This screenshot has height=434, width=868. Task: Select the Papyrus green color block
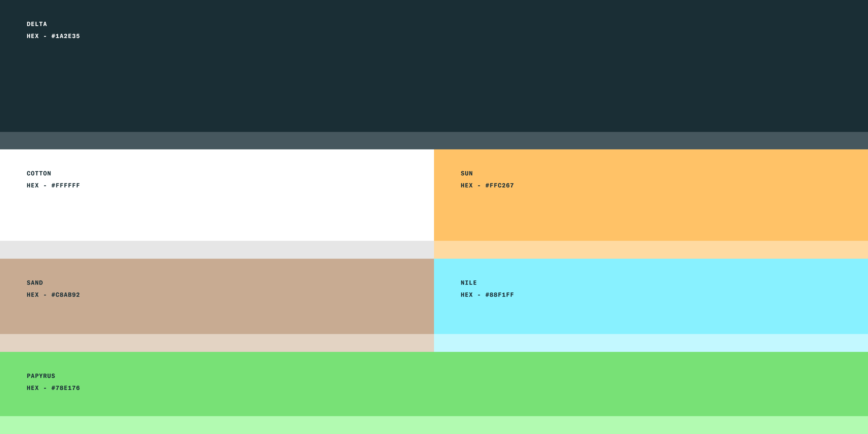434,384
